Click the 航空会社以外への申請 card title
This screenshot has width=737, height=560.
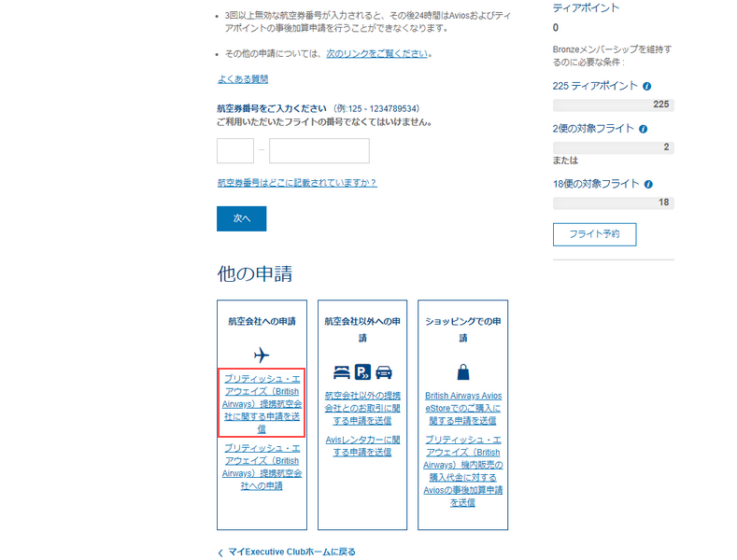pos(362,329)
